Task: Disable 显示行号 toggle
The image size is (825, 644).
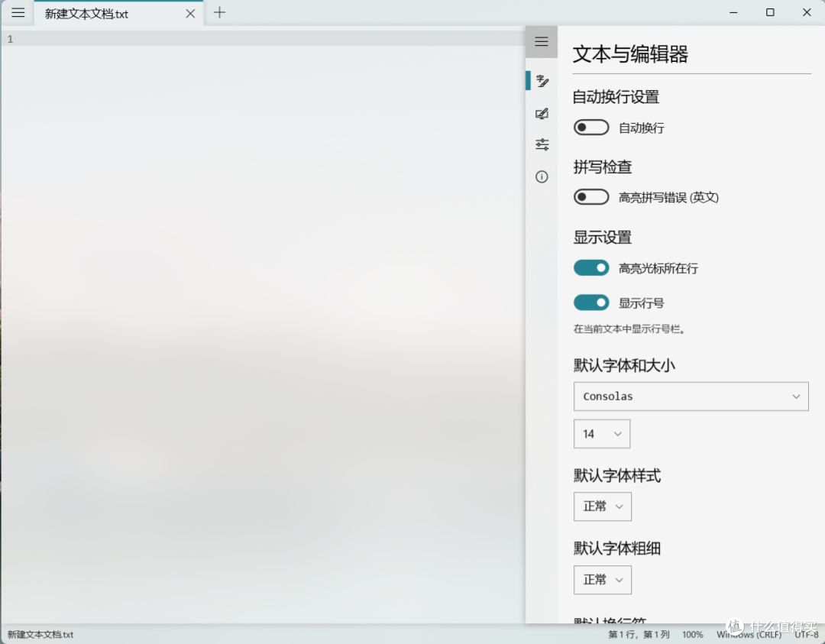Action: click(x=590, y=303)
